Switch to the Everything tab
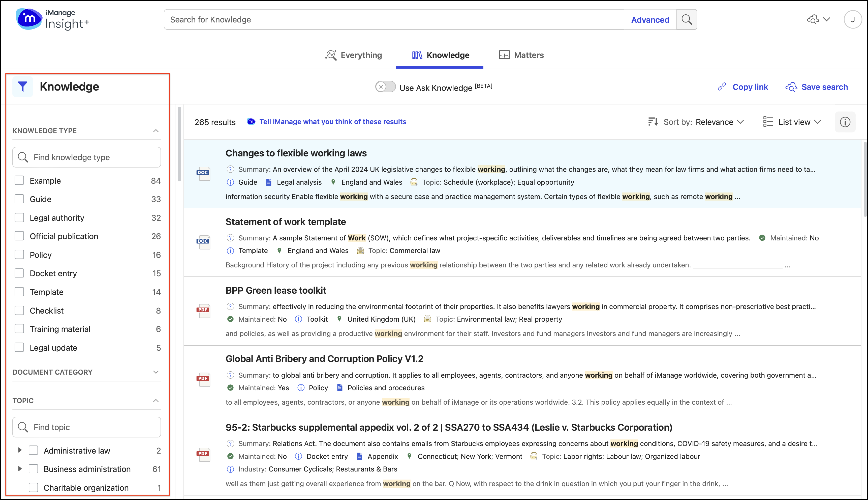Viewport: 868px width, 500px height. 354,55
